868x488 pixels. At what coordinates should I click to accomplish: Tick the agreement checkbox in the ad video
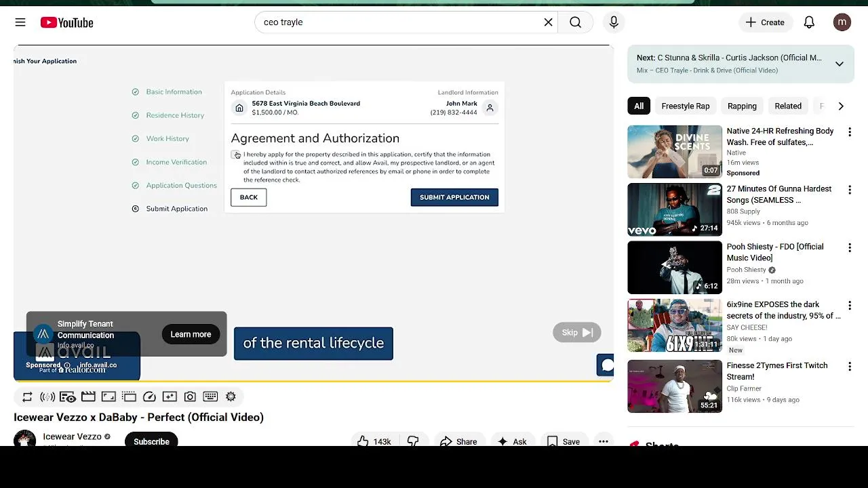point(235,155)
